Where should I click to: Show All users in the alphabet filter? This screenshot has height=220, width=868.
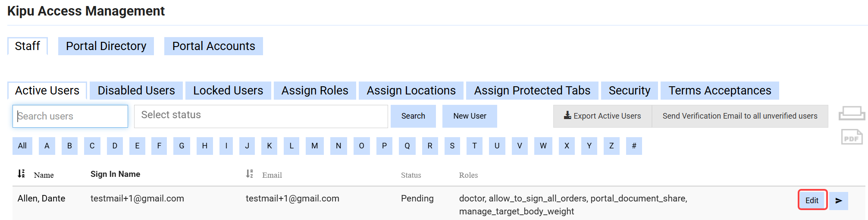pyautogui.click(x=22, y=146)
